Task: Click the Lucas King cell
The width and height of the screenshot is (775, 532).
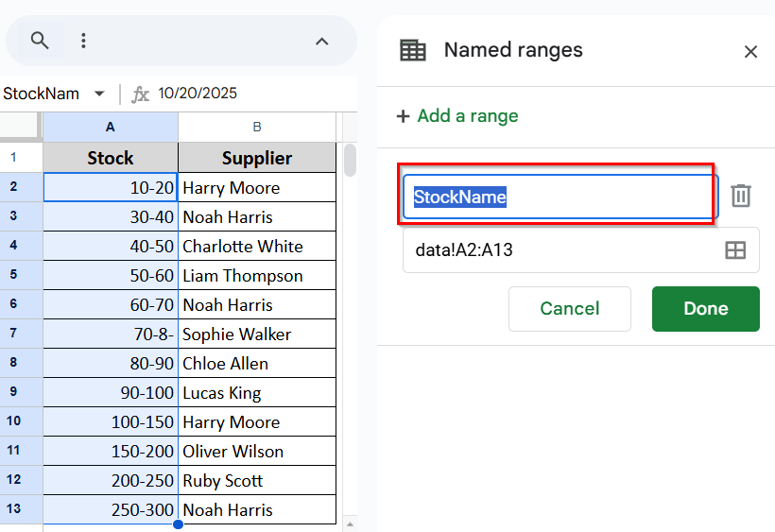Action: pyautogui.click(x=257, y=392)
